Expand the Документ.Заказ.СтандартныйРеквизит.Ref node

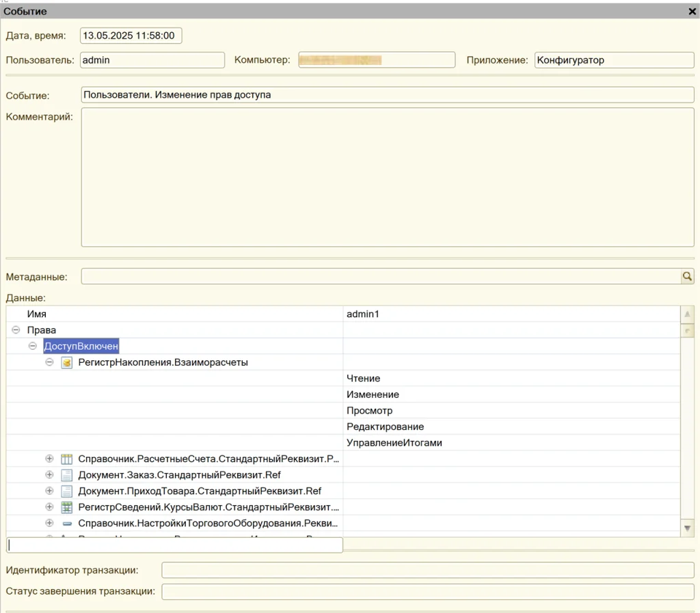pos(49,475)
